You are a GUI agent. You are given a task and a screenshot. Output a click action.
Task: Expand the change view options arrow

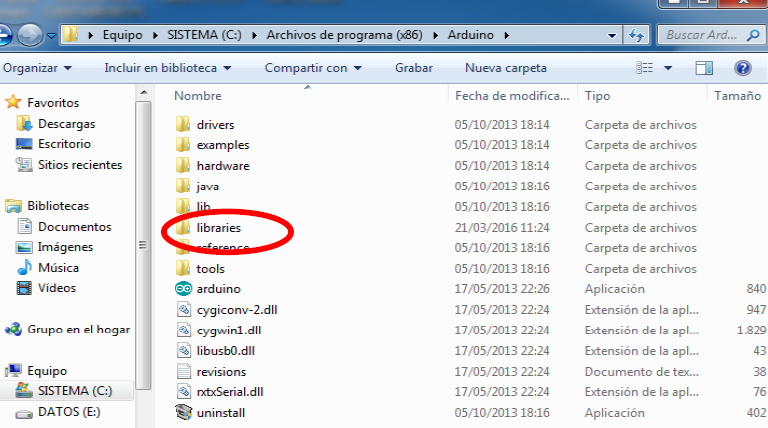coord(667,69)
